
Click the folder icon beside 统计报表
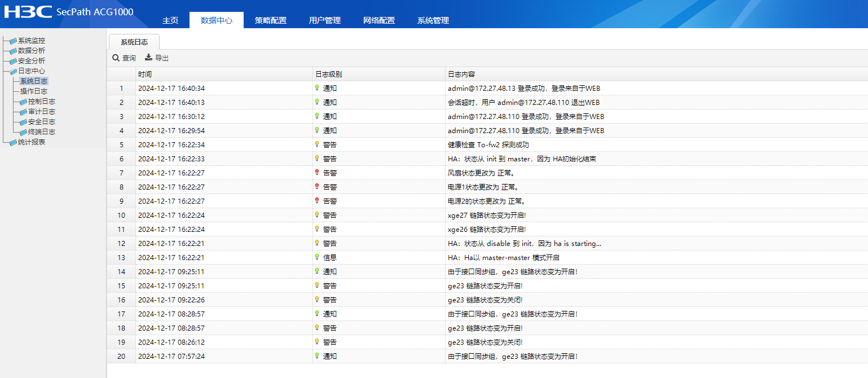pos(13,142)
